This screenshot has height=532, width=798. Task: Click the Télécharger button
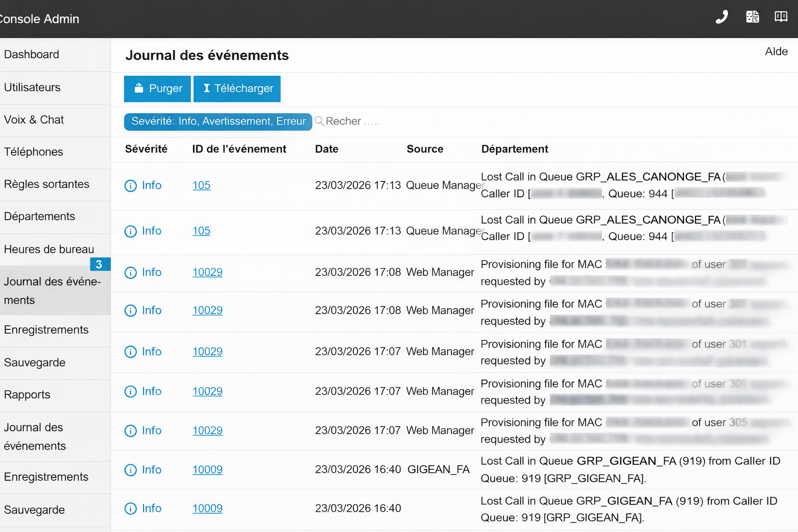[x=237, y=89]
